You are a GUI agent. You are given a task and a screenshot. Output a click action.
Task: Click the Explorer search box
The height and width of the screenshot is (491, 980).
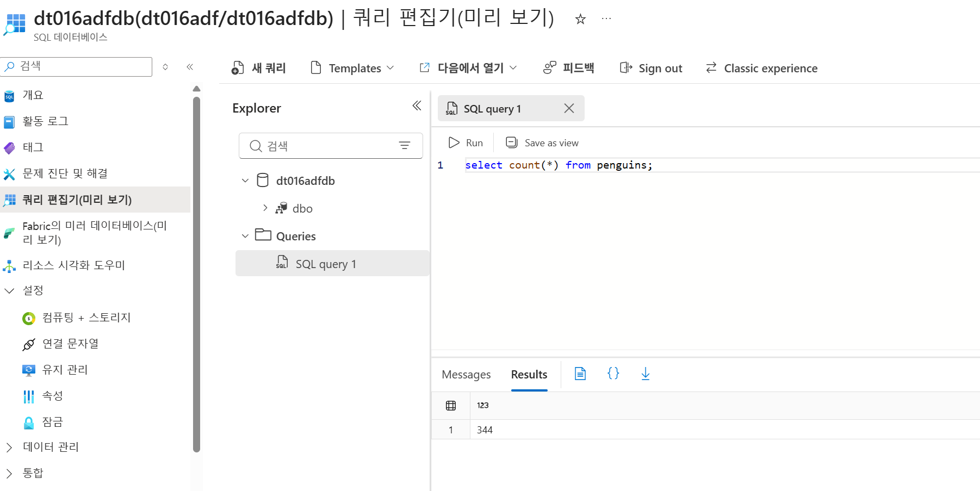[x=331, y=146]
